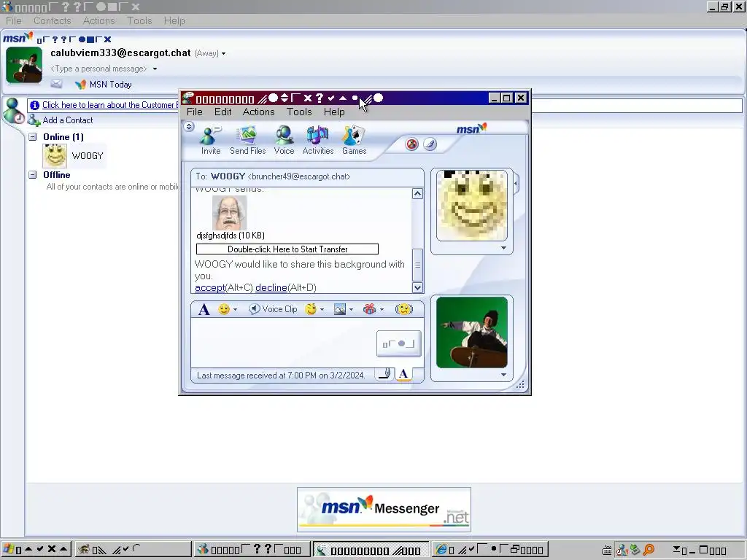Screen dimensions: 747x560
Task: Click the Start button on taskbar
Action: [x=36, y=550]
